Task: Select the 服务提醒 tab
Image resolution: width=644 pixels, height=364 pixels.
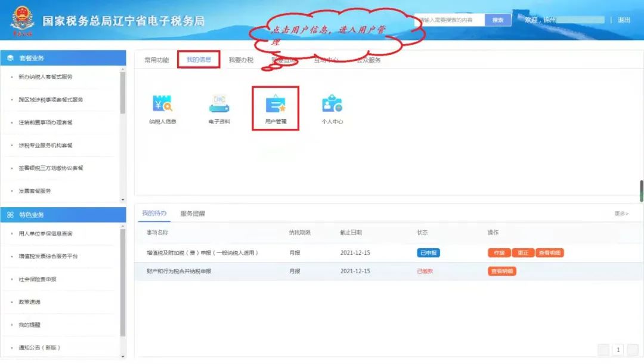Action: (x=193, y=213)
